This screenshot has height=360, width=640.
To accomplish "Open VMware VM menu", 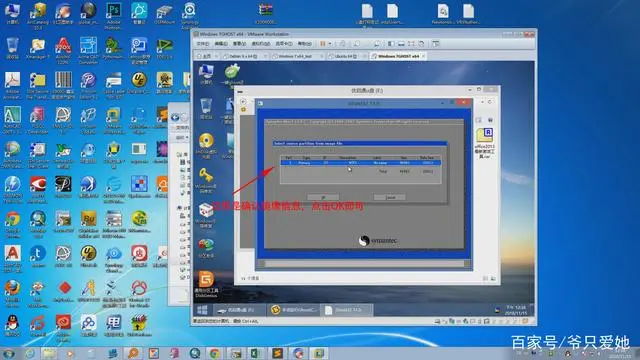I will point(260,44).
